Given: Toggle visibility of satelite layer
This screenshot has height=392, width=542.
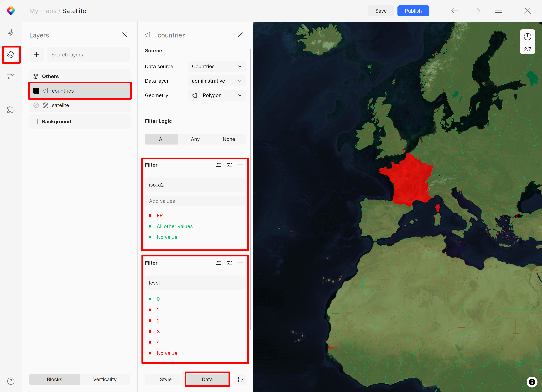Looking at the screenshot, I should tap(36, 105).
